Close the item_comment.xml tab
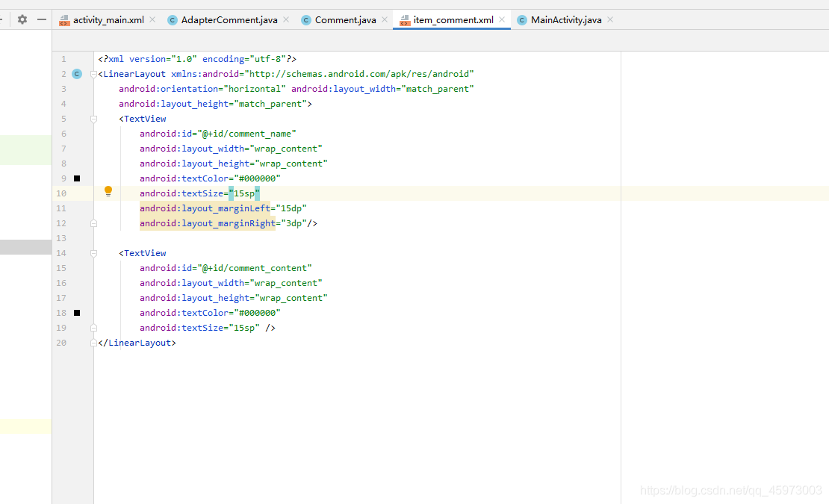829x504 pixels. point(502,19)
